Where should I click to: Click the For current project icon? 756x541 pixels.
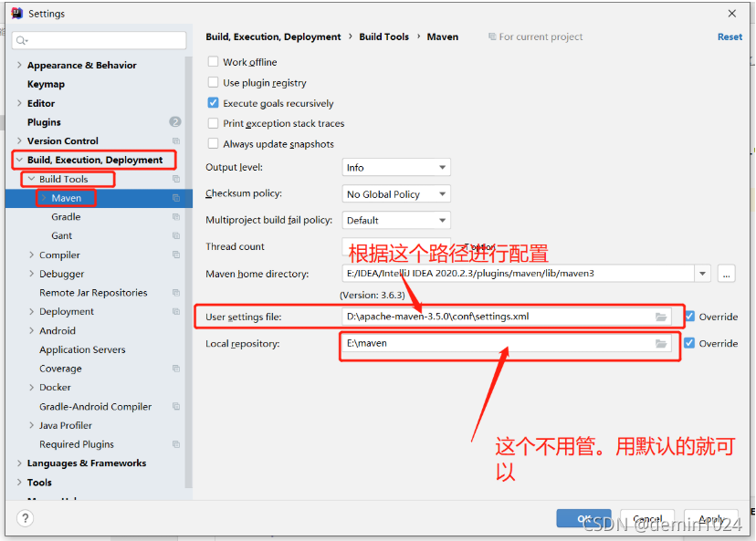click(x=492, y=36)
